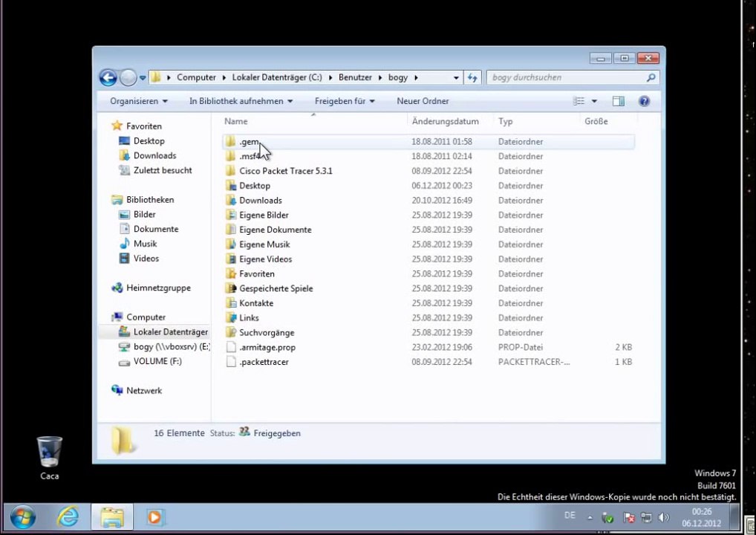Toggle the preview pane icon
The width and height of the screenshot is (756, 535).
[x=618, y=101]
